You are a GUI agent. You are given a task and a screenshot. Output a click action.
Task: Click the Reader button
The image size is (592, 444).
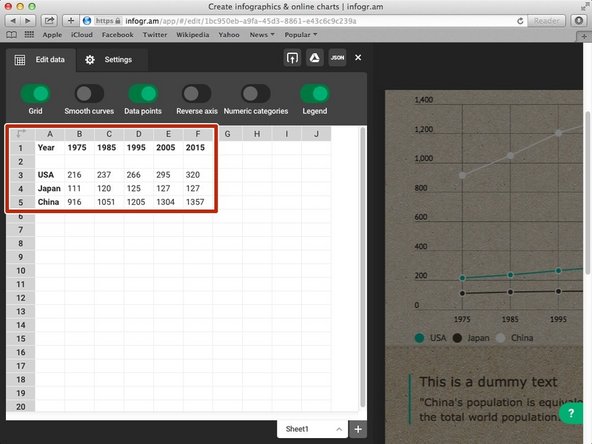tap(546, 21)
